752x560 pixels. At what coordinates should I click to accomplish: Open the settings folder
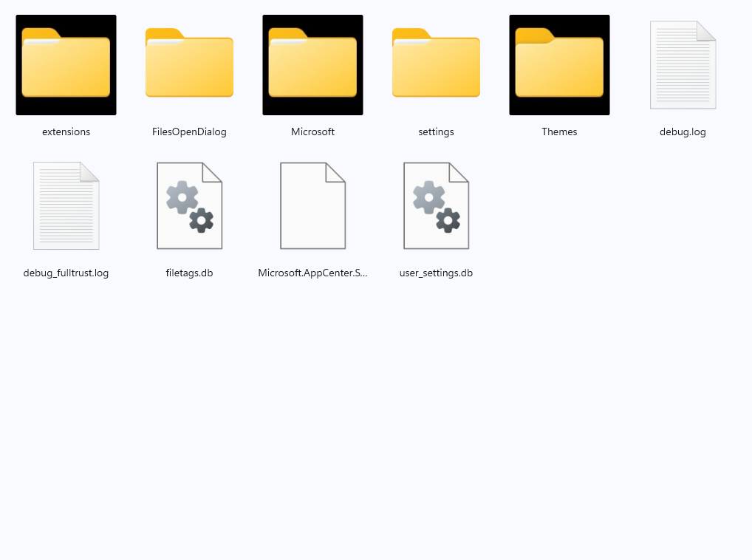tap(436, 64)
